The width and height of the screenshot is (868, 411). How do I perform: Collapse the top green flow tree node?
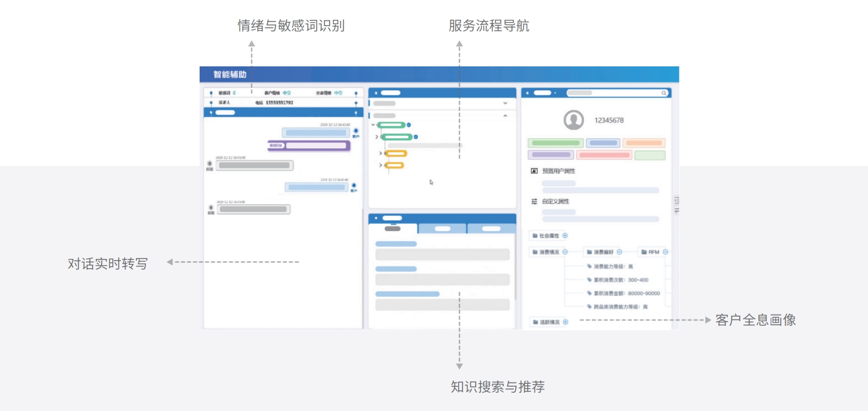coord(373,125)
